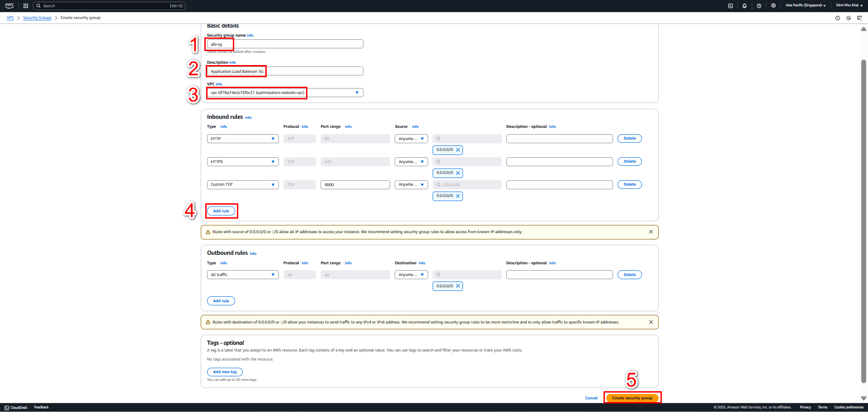This screenshot has width=868, height=412.
Task: Remove 0.0.0.0/0 from HTTPS rule source
Action: 458,173
